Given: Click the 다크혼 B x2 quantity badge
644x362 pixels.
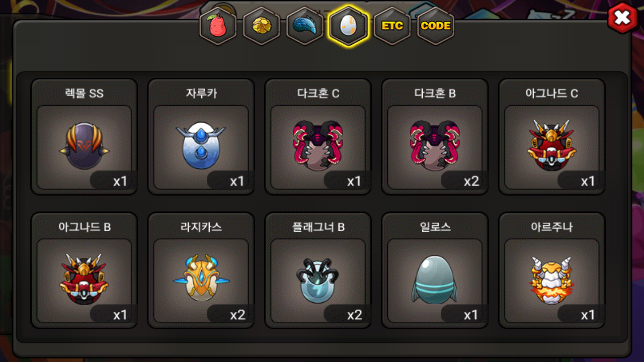Looking at the screenshot, I should (x=464, y=180).
